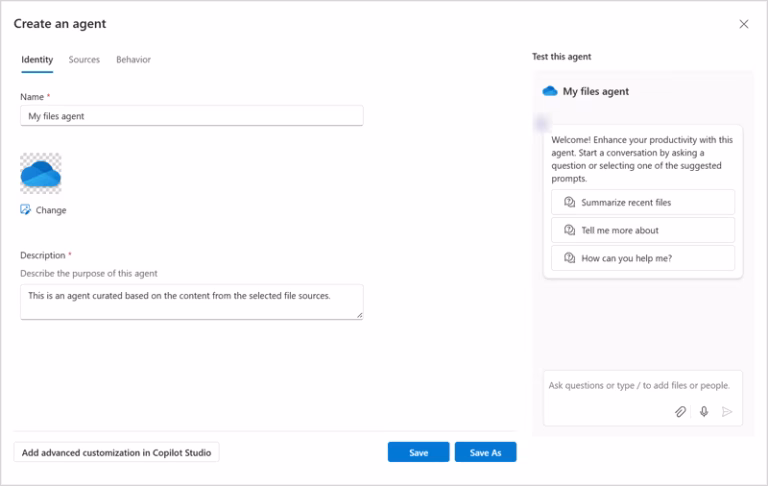Click the chat icon on Summarize recent files
The width and height of the screenshot is (768, 486).
pyautogui.click(x=569, y=202)
